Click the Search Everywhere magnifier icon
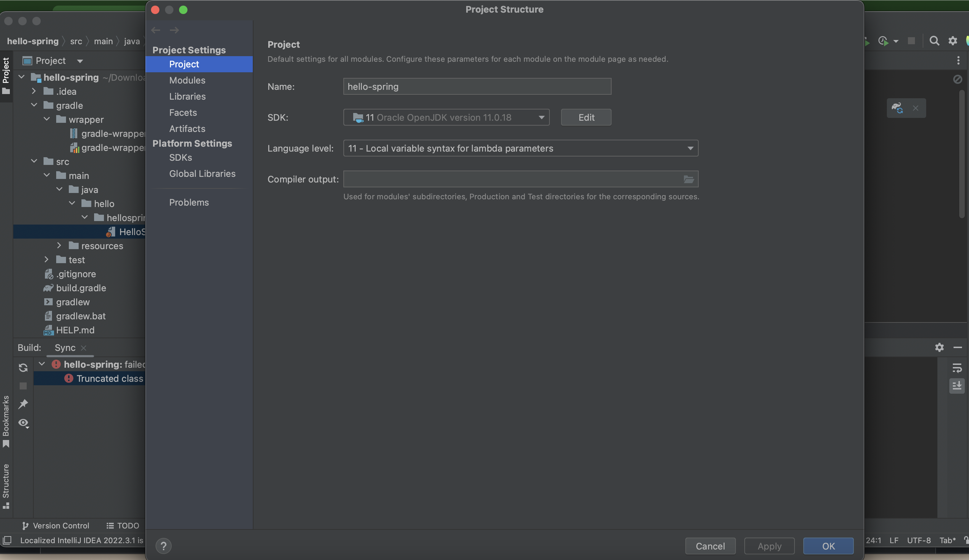 click(934, 41)
